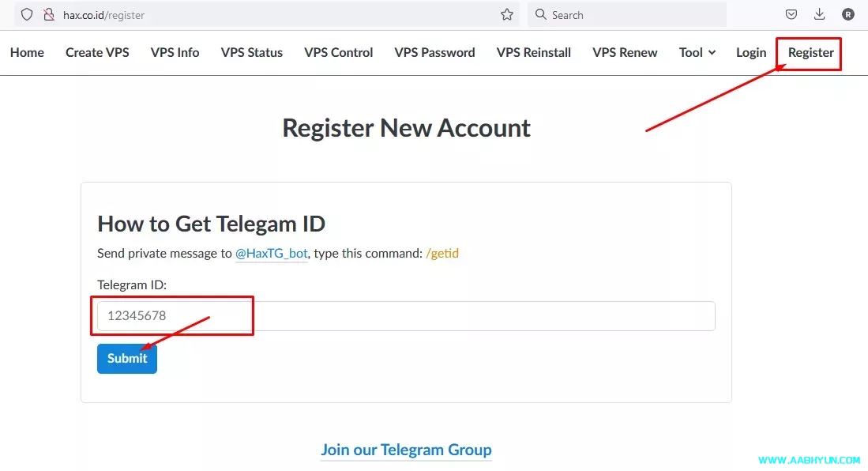
Task: Open the VPS Renew page
Action: tap(625, 52)
